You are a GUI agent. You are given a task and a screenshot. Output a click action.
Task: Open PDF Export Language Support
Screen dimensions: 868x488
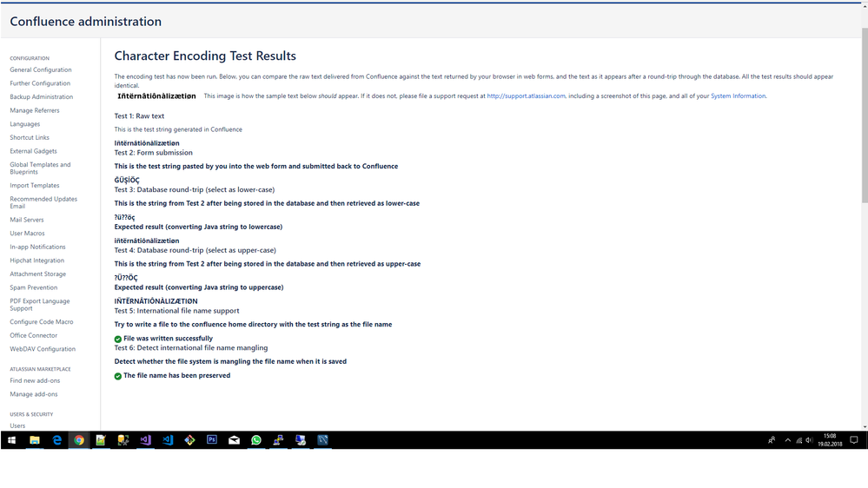click(x=39, y=305)
